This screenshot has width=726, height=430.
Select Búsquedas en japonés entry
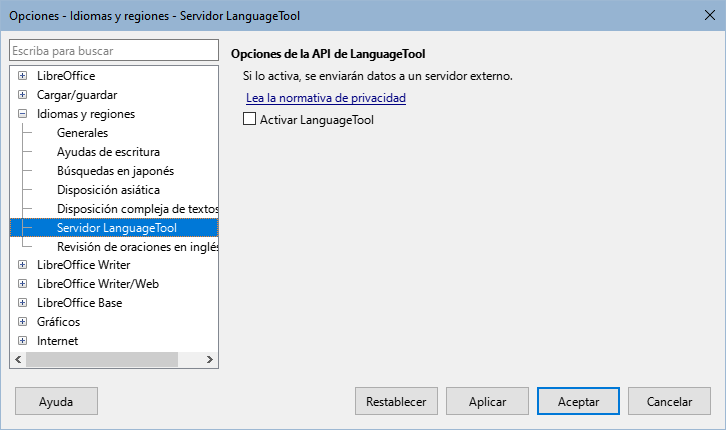(x=115, y=171)
